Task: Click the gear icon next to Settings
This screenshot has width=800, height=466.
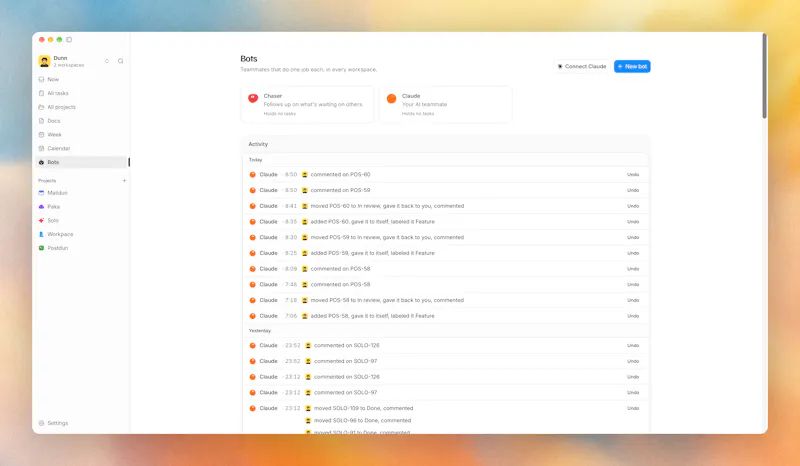Action: click(x=41, y=423)
